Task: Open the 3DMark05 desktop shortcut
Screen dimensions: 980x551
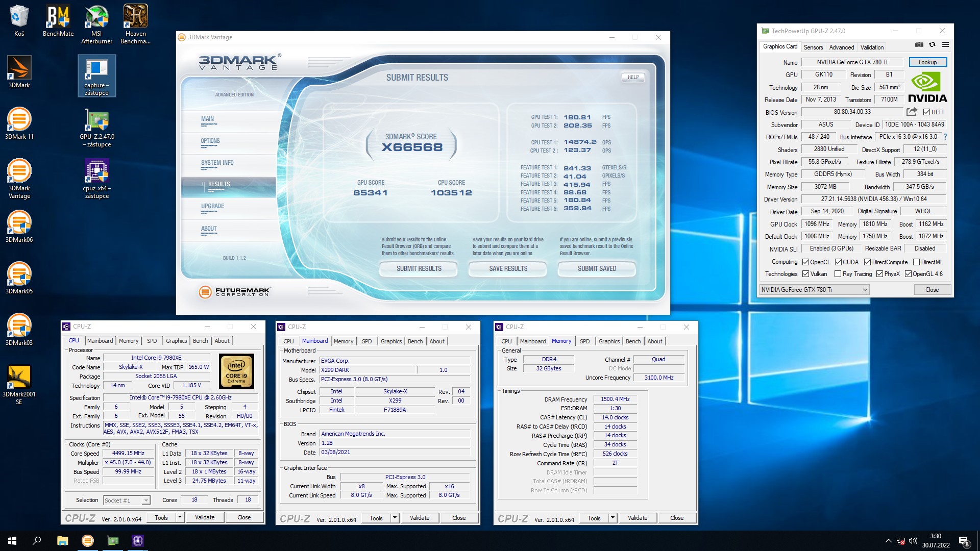Action: click(x=19, y=278)
